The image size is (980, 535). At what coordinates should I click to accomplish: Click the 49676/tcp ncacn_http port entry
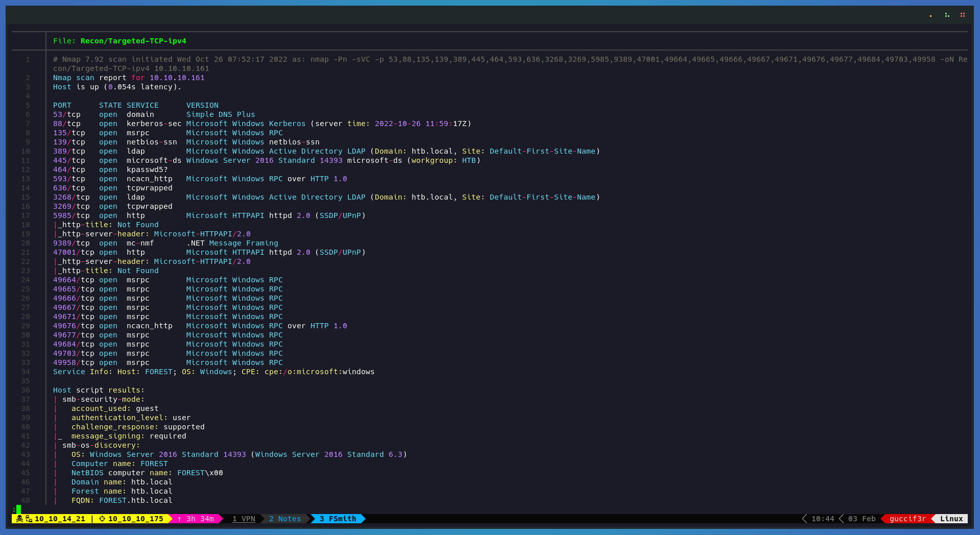coord(74,326)
